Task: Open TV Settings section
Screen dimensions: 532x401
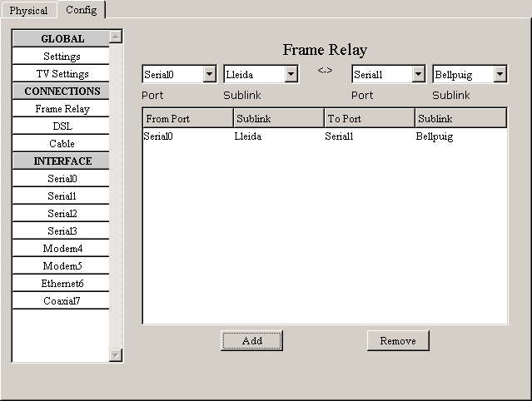Action: 62,74
